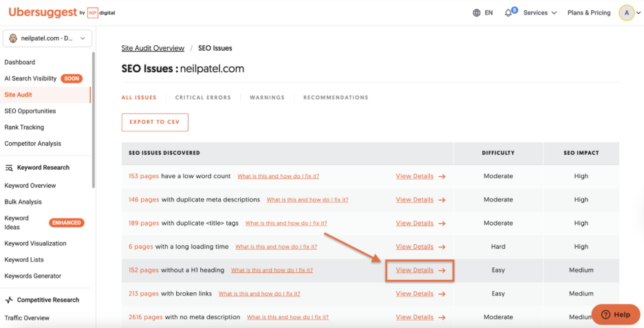Click arrow icon in duplicate meta descriptions row
644x328 pixels.
tap(442, 200)
